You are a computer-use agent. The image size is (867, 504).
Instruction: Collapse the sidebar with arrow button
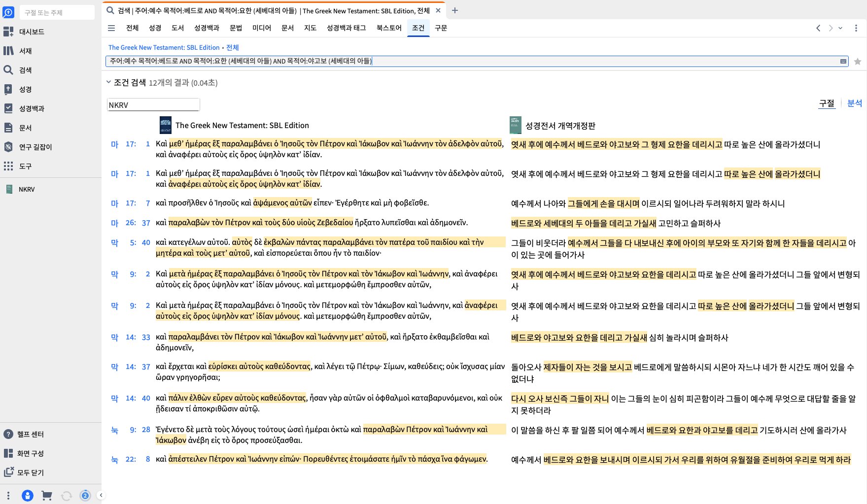pyautogui.click(x=101, y=495)
